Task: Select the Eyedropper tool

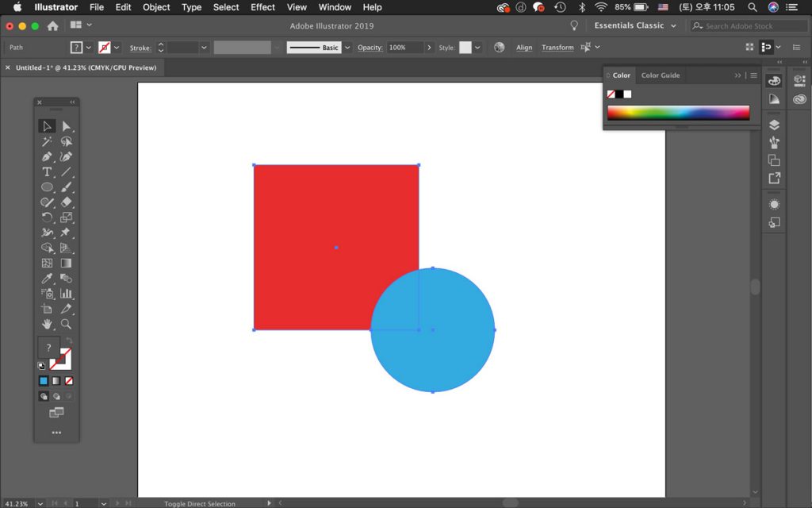Action: click(47, 279)
